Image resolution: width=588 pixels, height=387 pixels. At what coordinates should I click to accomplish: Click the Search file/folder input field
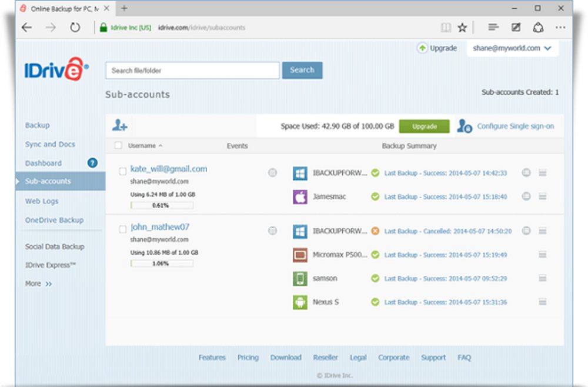click(x=192, y=71)
